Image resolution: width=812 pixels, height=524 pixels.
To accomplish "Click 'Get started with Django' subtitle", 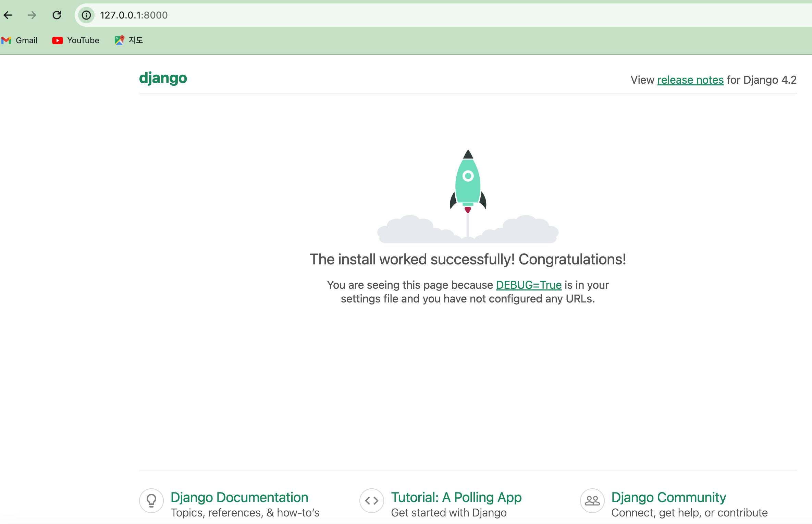I will (x=448, y=513).
